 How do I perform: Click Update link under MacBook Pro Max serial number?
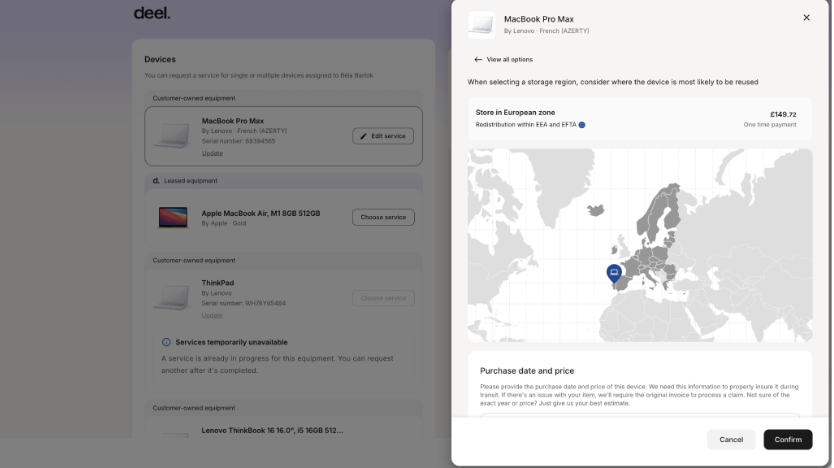[212, 153]
